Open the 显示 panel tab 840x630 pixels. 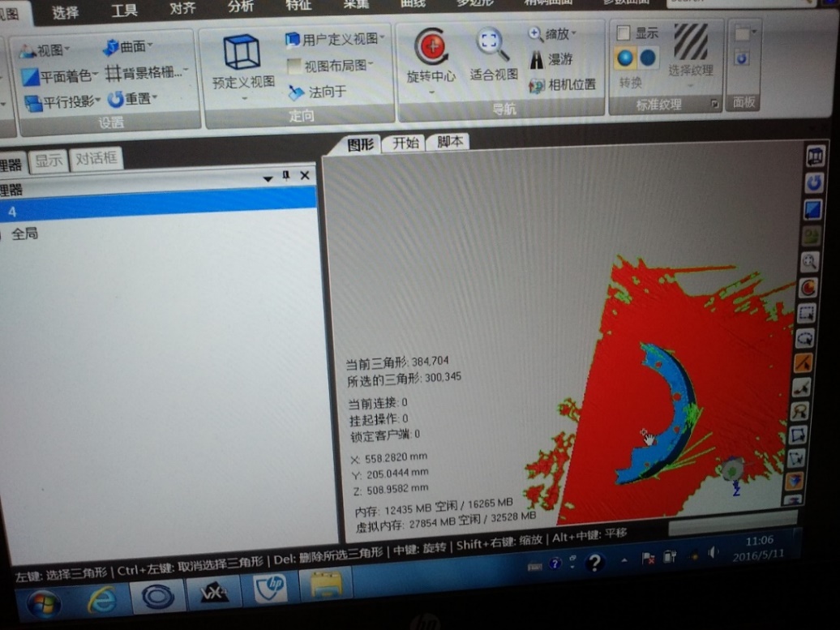[49, 161]
